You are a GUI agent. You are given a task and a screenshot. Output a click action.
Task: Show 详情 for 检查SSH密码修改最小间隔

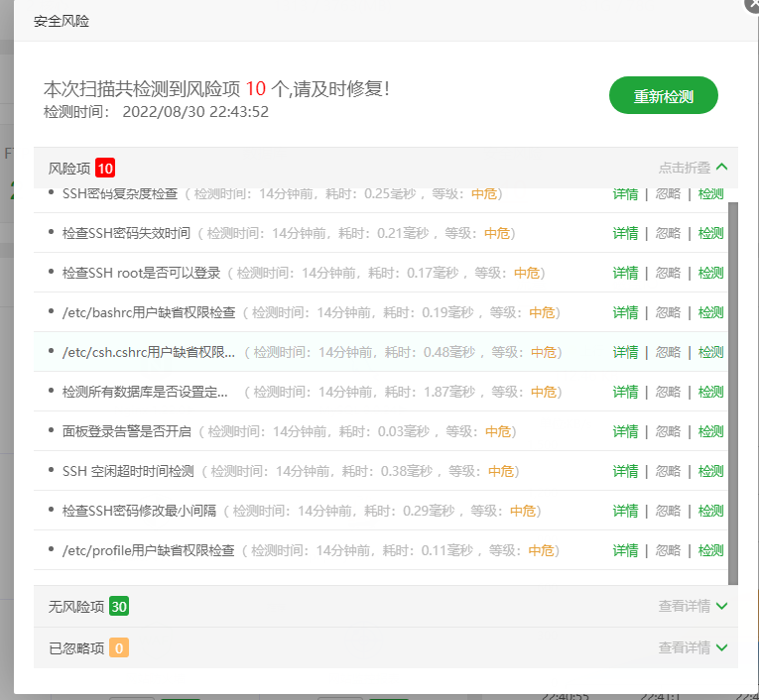click(x=625, y=511)
